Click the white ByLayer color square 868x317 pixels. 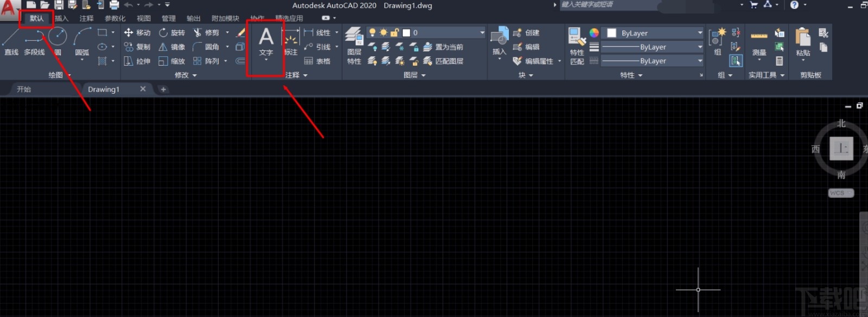[611, 33]
